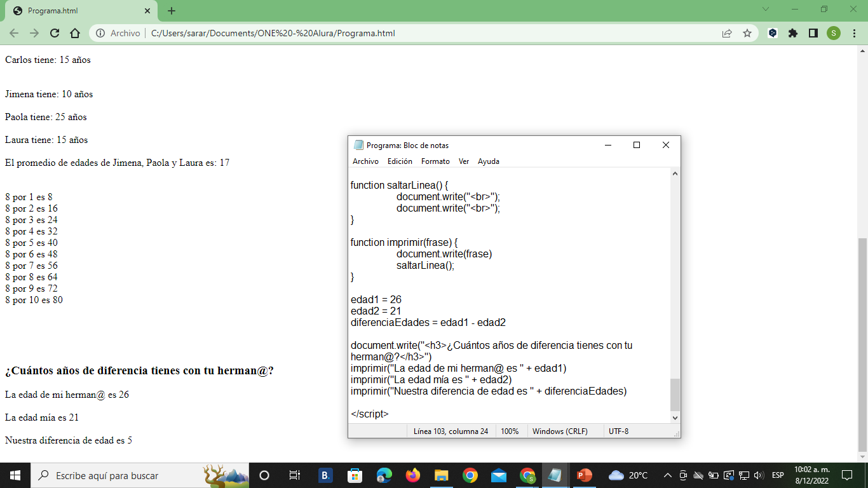868x488 pixels.
Task: Toggle the Chrome side panel
Action: [813, 33]
